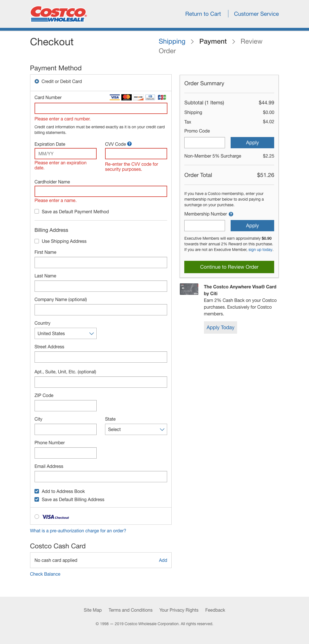Screen dimensions: 309x644
Task: Select the Credit or Debit Card option
Action: (37, 82)
